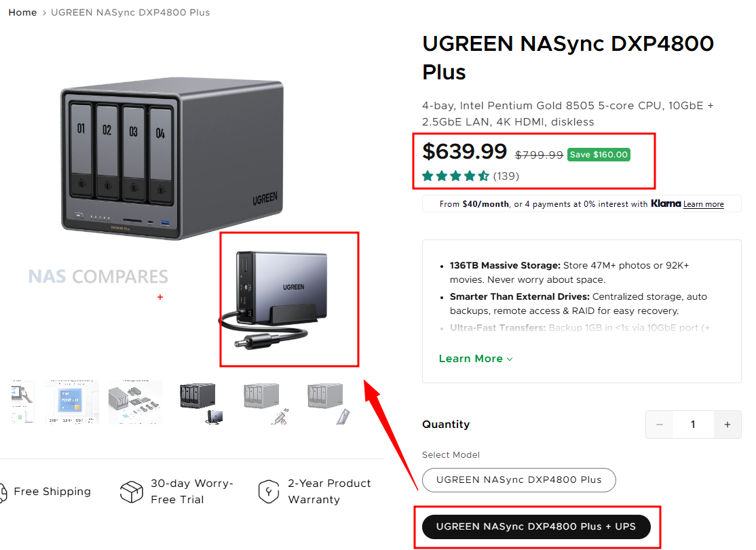The image size is (756, 550).
Task: Select the dark NAS with UPS thumbnail
Action: tap(200, 403)
